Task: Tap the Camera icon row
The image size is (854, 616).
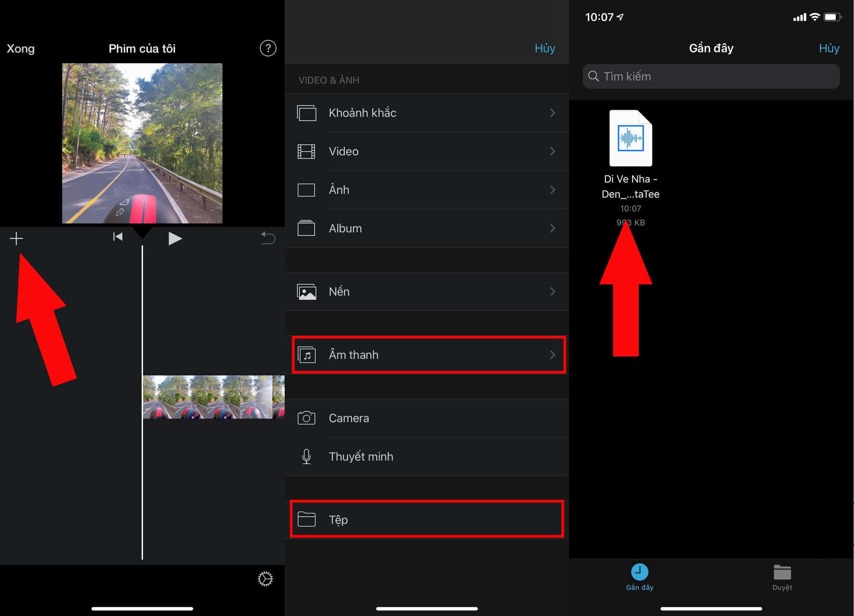Action: 306,418
